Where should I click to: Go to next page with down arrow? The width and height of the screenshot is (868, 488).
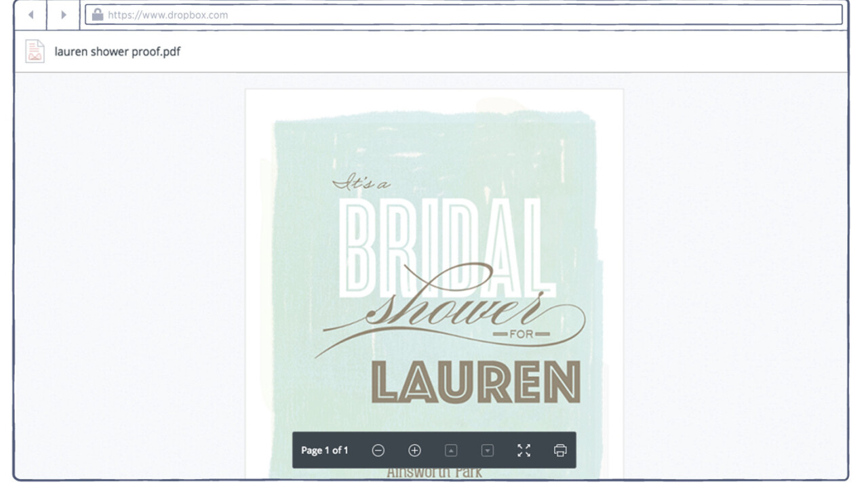[x=487, y=450]
